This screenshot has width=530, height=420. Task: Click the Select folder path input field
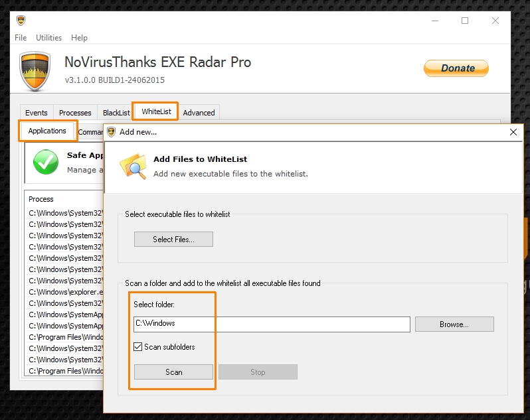[272, 324]
